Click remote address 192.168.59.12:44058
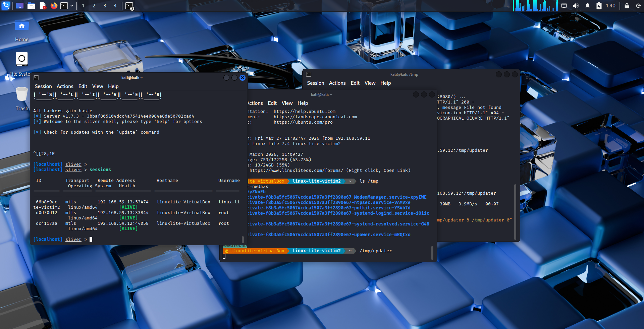644x329 pixels. [x=123, y=223]
